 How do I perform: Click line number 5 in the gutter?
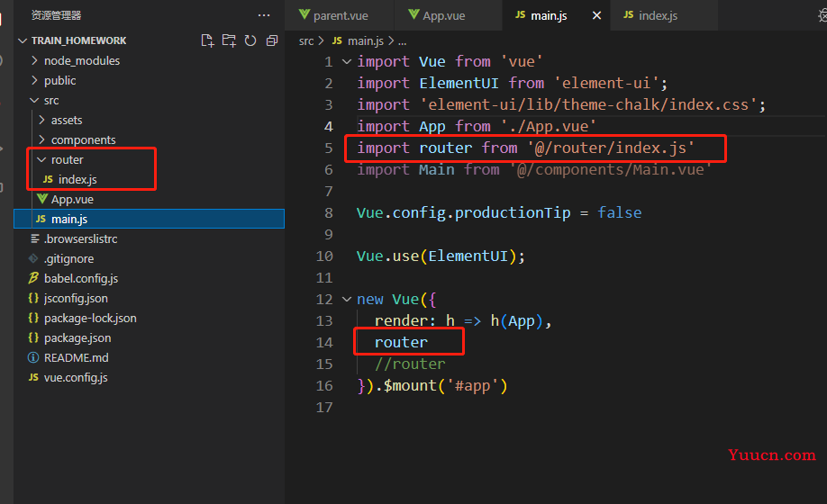pos(329,148)
